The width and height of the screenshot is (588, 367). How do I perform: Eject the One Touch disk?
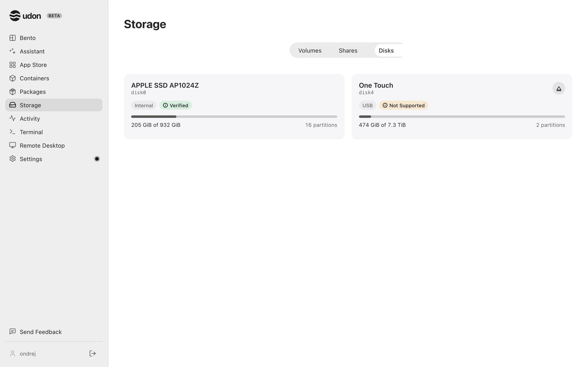point(559,89)
